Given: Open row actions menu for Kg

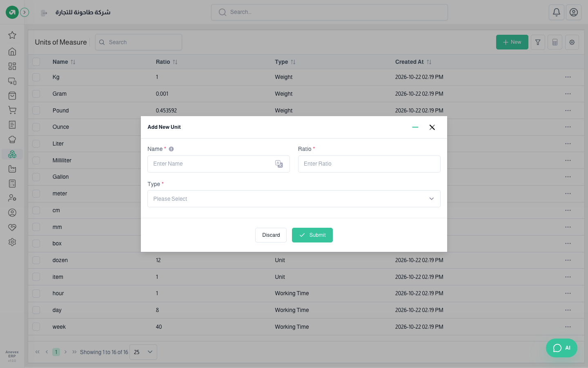Looking at the screenshot, I should click(568, 77).
